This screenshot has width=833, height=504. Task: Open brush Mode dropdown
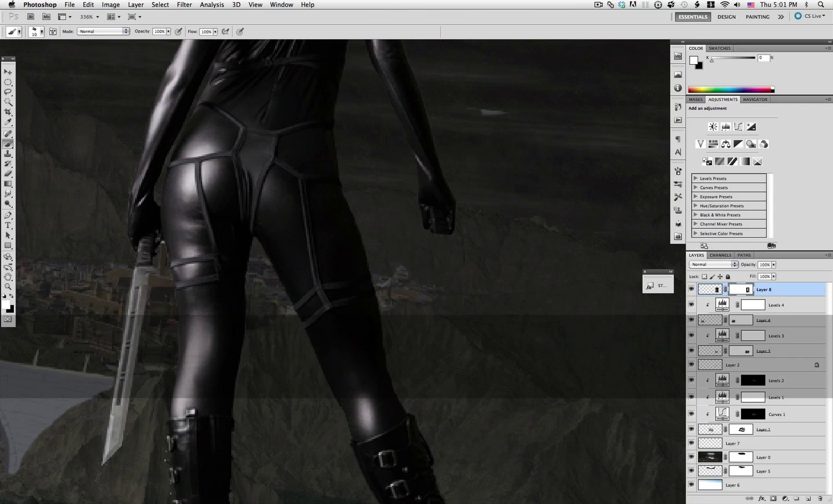click(x=104, y=31)
